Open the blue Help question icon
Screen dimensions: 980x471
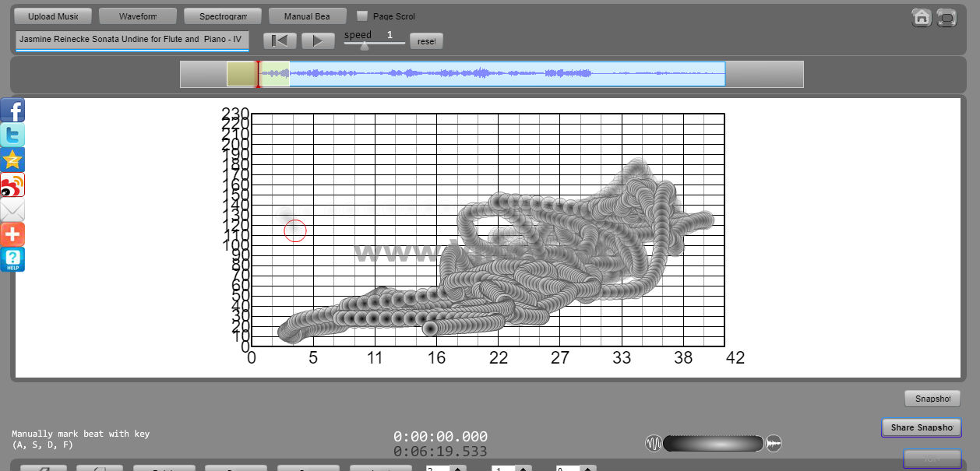tap(12, 259)
